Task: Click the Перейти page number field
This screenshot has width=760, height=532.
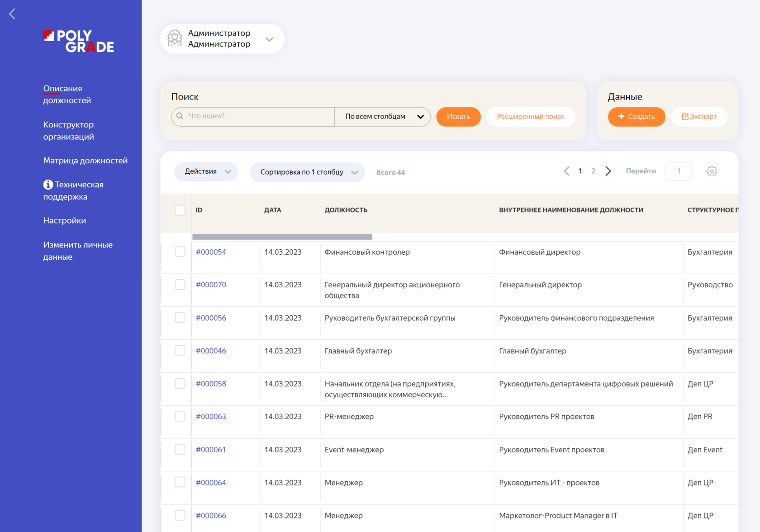Action: point(679,171)
